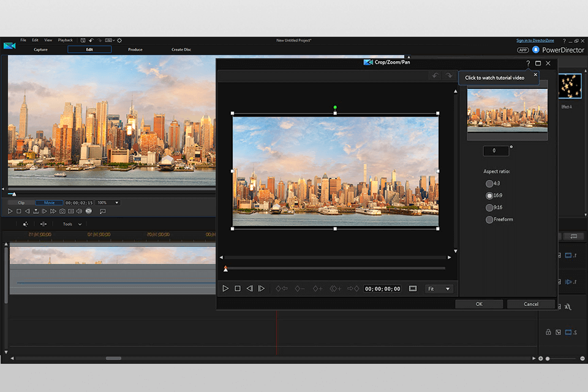
Task: Undo in the Crop/Zoom/Pan dialog
Action: (435, 75)
